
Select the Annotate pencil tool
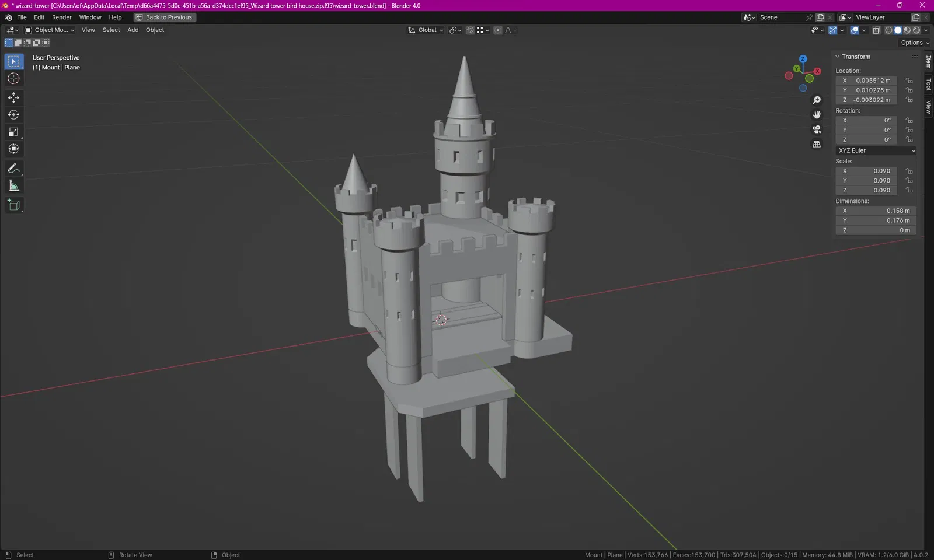tap(13, 169)
